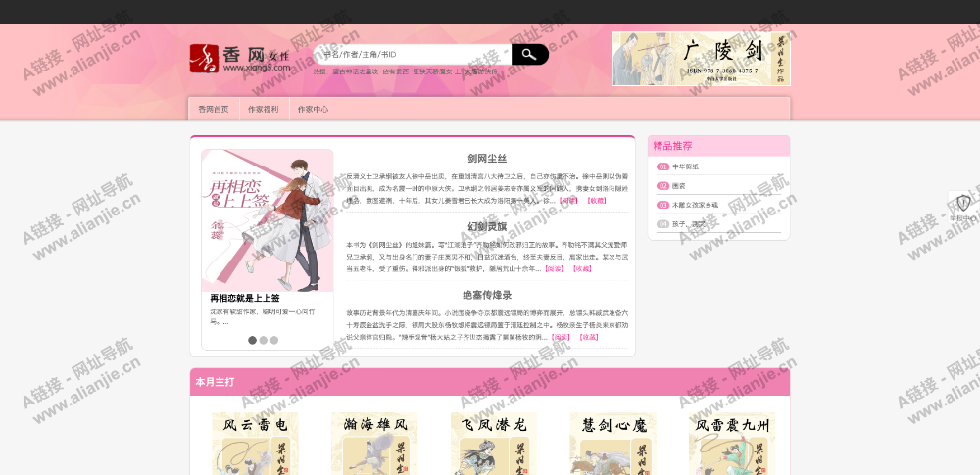
Task: Open the 作家中心 nav tab
Action: [x=314, y=110]
